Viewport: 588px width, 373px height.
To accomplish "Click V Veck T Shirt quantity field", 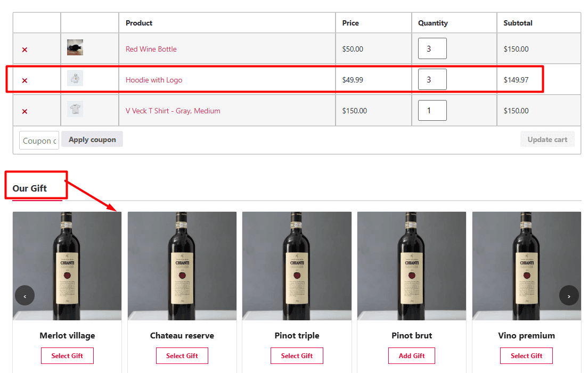I will [432, 110].
